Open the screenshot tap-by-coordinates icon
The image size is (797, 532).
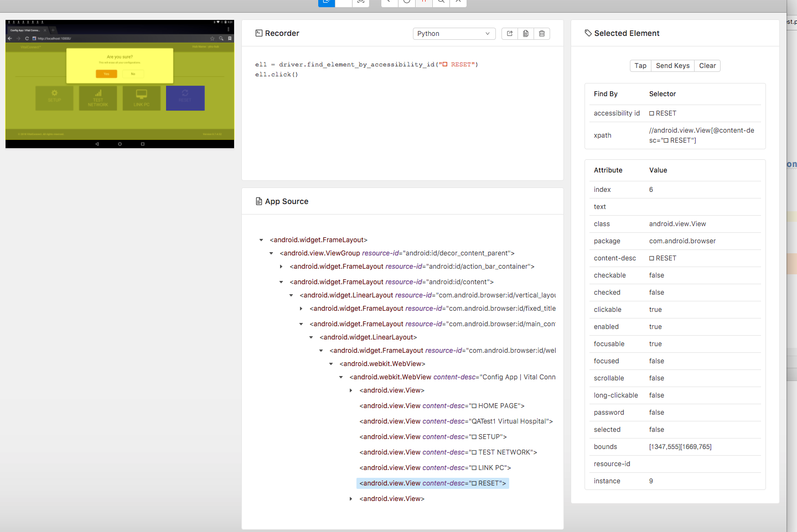click(360, 3)
